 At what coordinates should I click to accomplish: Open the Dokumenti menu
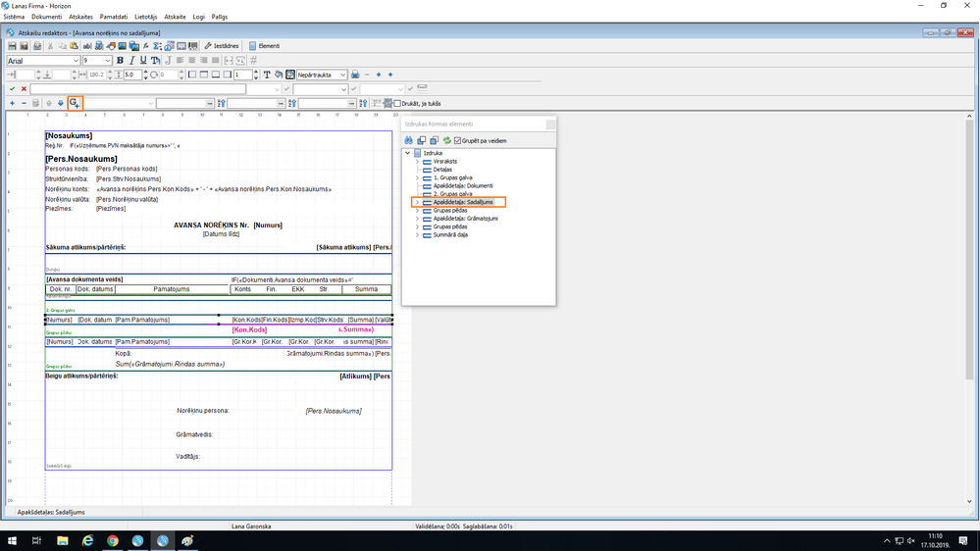pos(46,17)
